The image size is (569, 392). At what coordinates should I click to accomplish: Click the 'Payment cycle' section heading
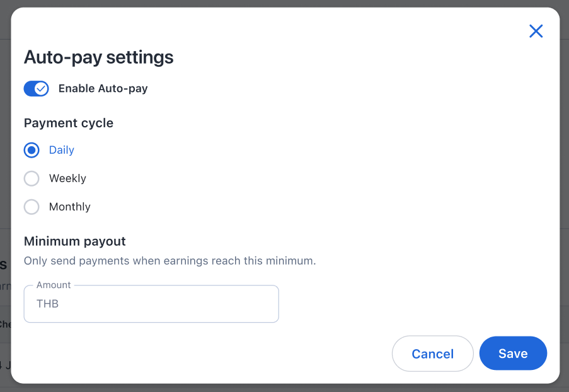(x=69, y=123)
